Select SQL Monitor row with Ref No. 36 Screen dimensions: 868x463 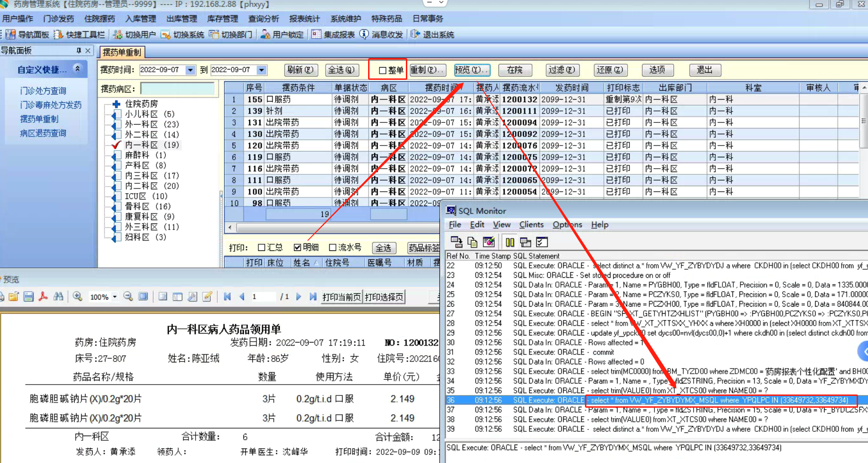(657, 400)
